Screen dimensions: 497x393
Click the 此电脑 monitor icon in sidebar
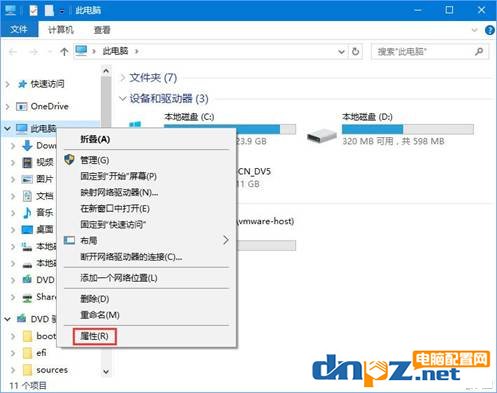(x=22, y=129)
